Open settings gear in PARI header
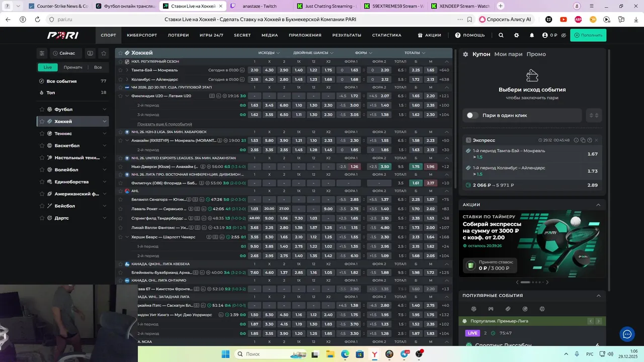Image resolution: width=644 pixels, height=362 pixels. click(516, 35)
